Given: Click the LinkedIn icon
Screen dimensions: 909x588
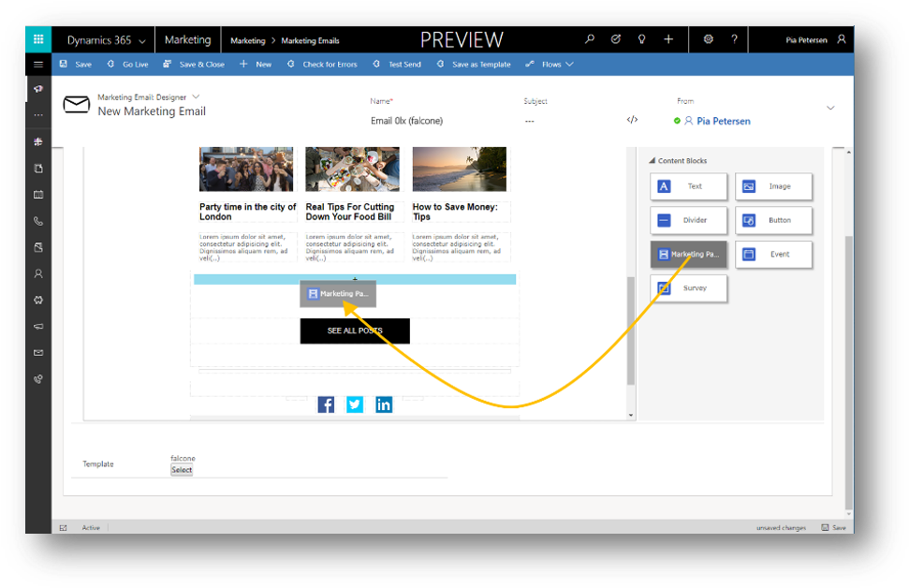Looking at the screenshot, I should [384, 404].
